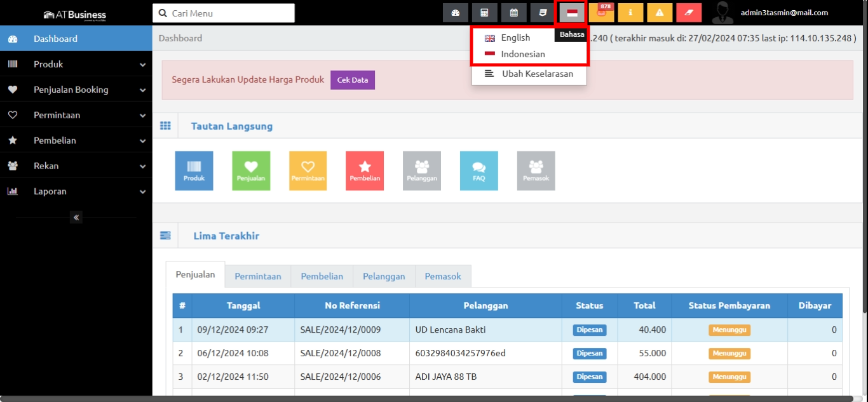Click the yellow warning triangle icon
Viewport: 868px width, 402px height.
coord(660,13)
